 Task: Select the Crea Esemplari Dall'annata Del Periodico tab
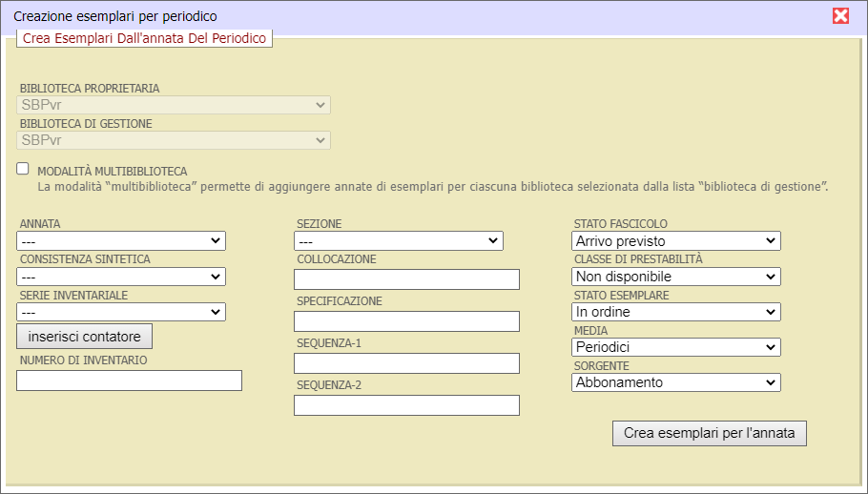[x=144, y=38]
